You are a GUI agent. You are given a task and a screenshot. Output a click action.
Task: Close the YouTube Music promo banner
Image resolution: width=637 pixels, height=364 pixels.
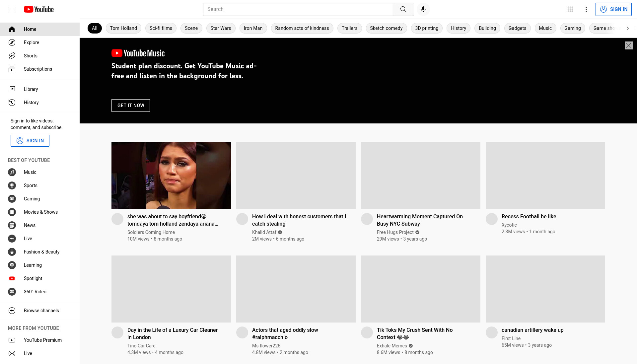(x=629, y=45)
